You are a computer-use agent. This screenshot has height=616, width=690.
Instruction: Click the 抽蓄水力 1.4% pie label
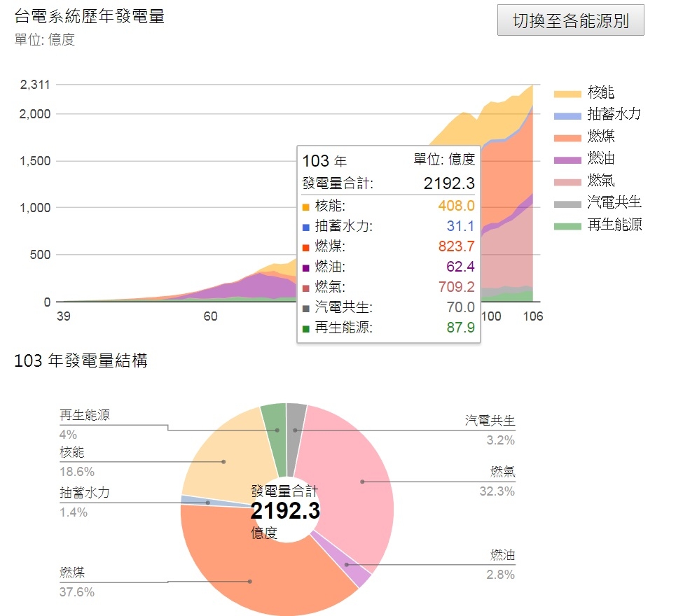pyautogui.click(x=85, y=503)
